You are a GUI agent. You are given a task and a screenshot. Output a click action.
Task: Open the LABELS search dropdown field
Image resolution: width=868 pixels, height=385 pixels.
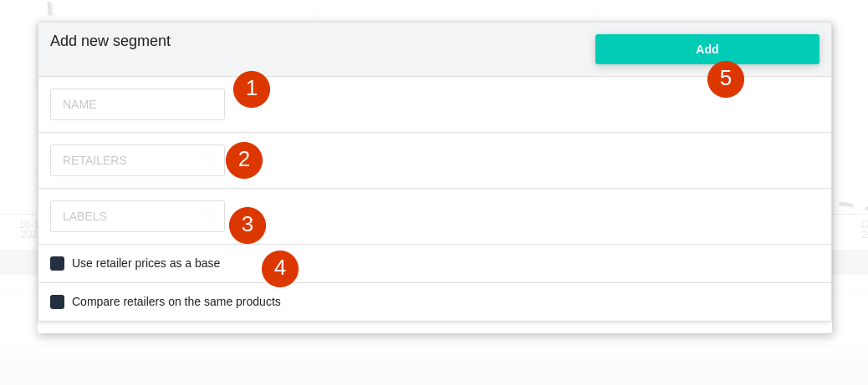coord(137,216)
